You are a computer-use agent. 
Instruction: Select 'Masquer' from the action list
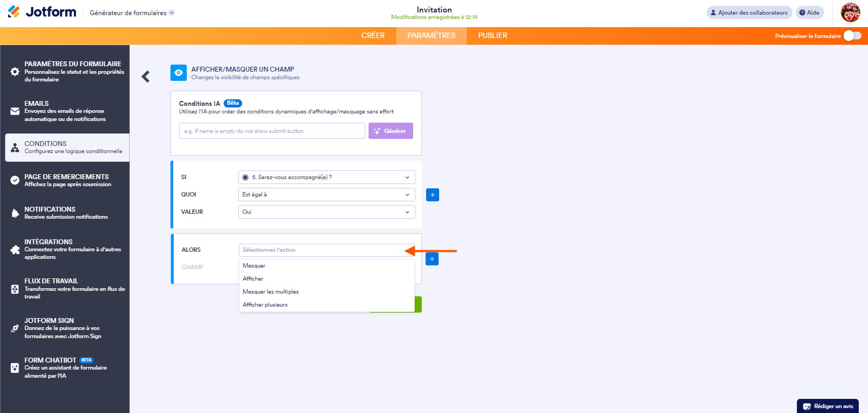click(x=254, y=266)
